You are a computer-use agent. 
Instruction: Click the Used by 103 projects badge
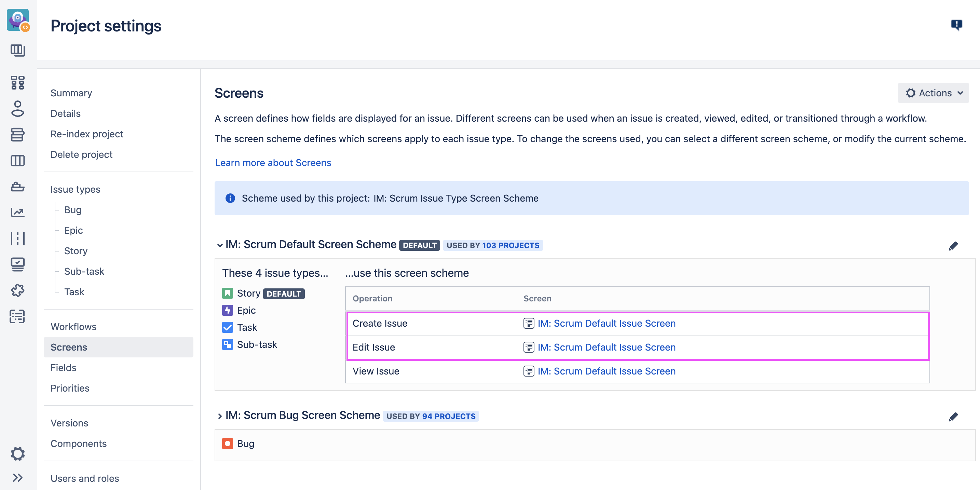click(492, 245)
